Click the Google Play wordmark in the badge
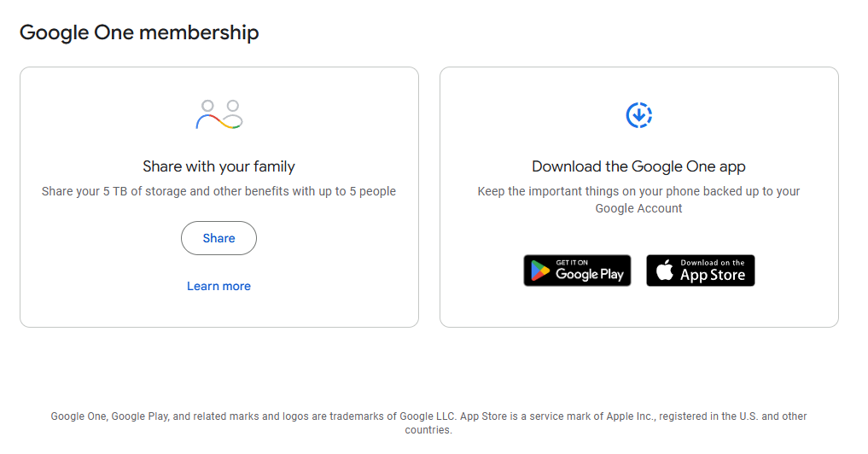Image resolution: width=868 pixels, height=454 pixels. 590,275
